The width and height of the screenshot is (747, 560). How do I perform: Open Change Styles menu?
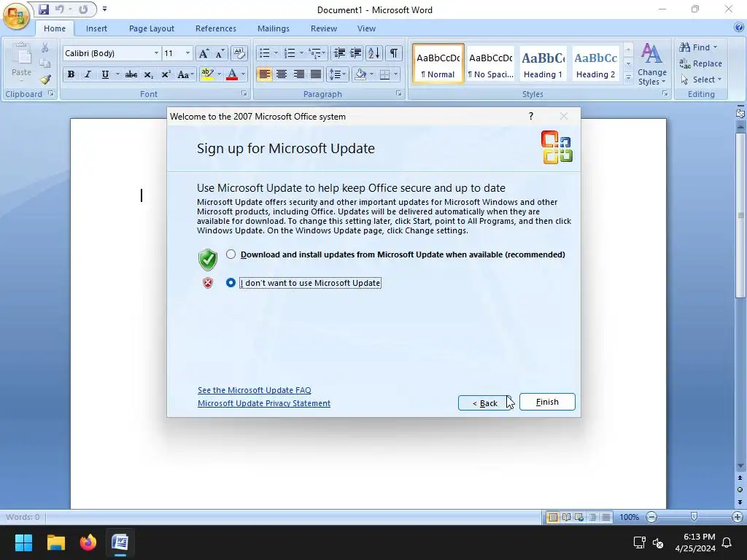pyautogui.click(x=651, y=64)
